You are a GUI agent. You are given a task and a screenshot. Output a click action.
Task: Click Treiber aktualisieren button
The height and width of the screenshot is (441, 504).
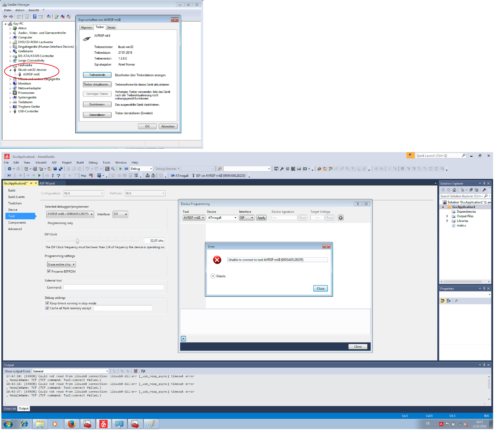tap(97, 84)
